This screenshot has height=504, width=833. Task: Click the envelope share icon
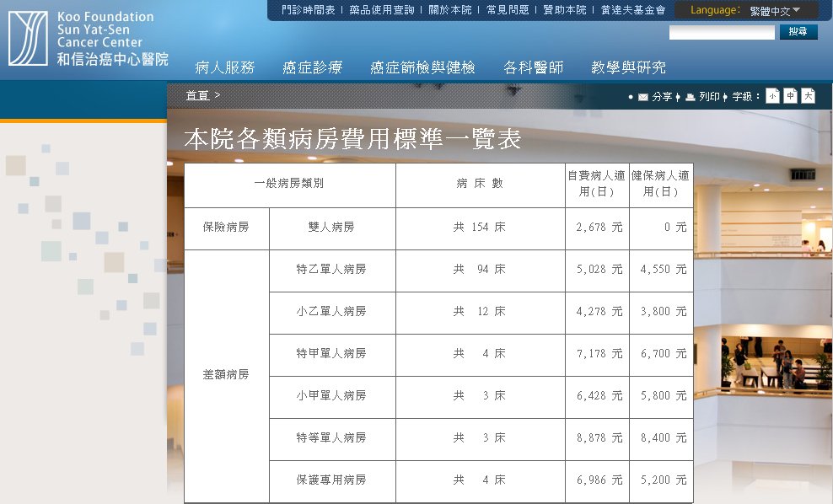click(642, 97)
